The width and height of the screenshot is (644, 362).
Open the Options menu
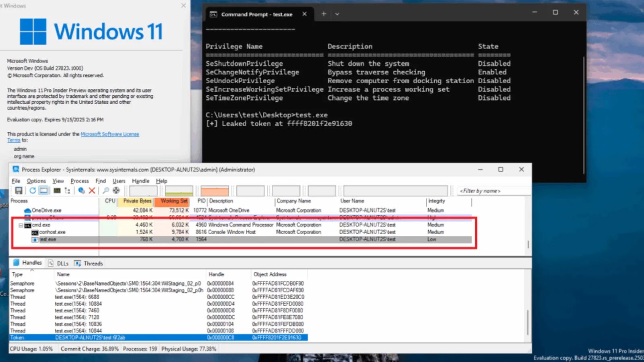[x=36, y=181]
